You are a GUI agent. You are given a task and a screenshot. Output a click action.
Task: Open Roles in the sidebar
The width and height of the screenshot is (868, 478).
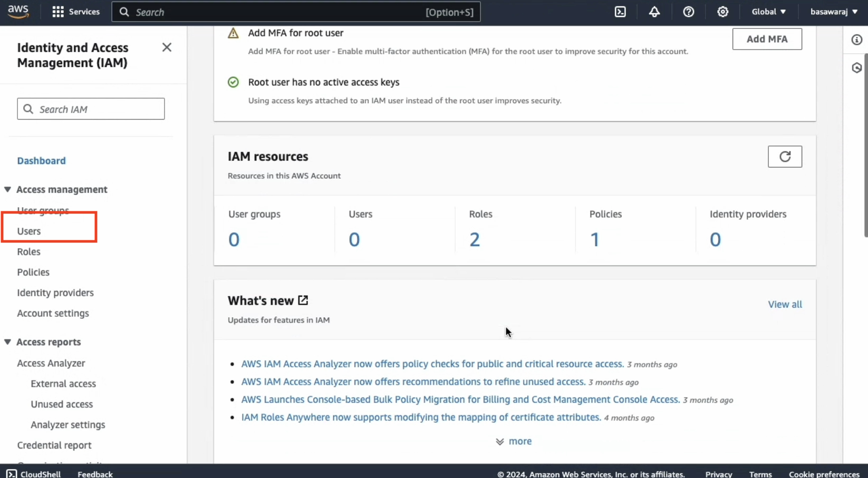click(28, 251)
